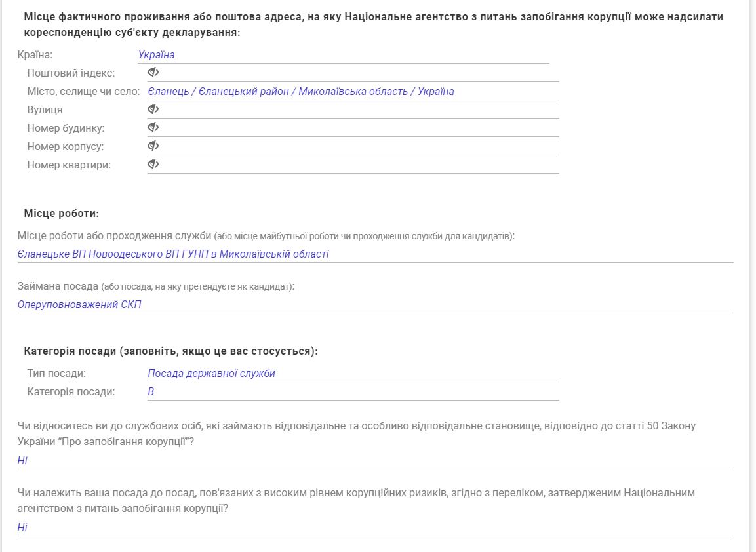This screenshot has height=552, width=756.
Task: Select the city value starting with "Єланець"
Action: (x=300, y=92)
